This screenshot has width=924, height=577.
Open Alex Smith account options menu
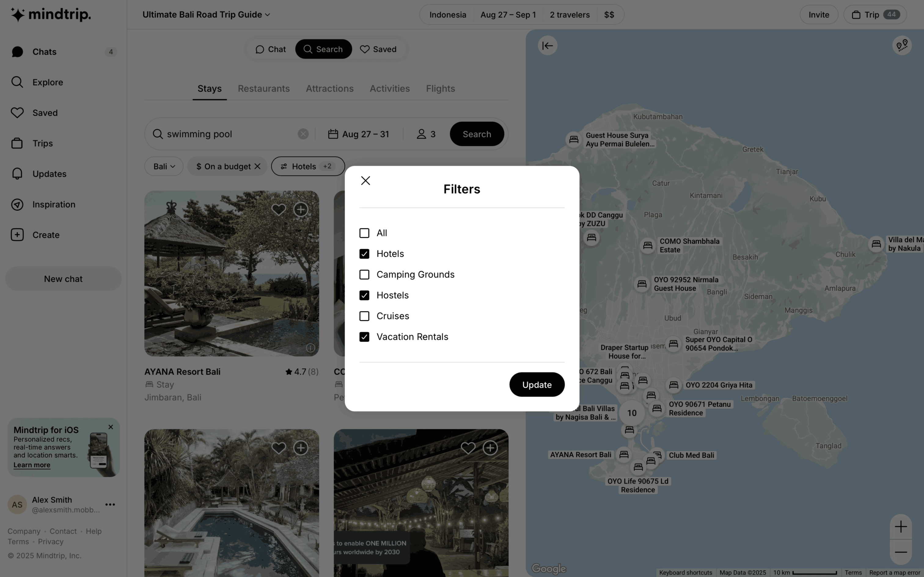(110, 504)
